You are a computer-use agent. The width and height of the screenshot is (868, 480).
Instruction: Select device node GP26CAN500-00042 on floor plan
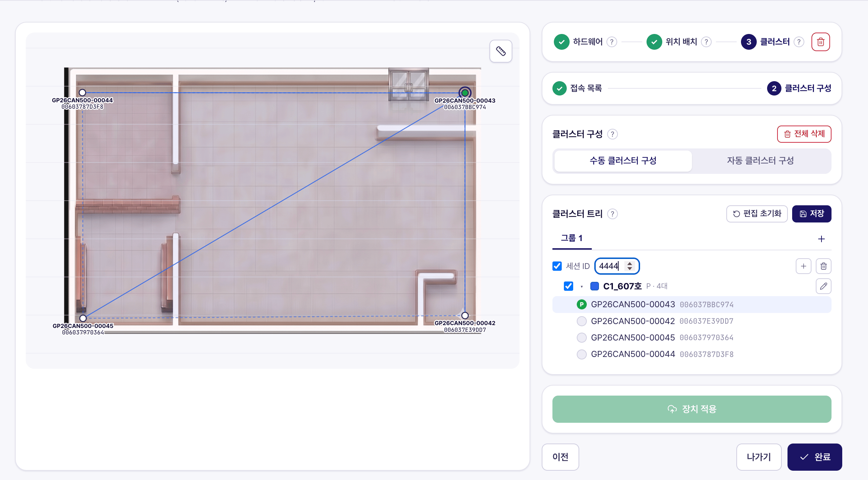[465, 315]
